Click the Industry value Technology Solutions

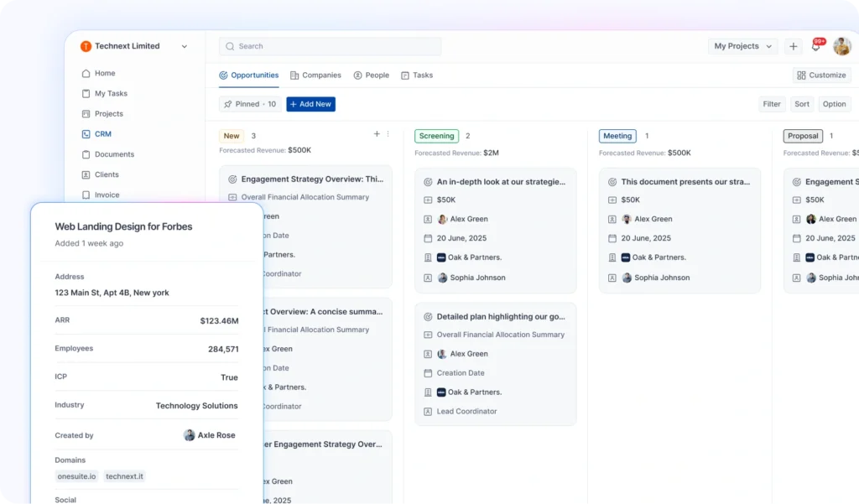[x=196, y=406]
